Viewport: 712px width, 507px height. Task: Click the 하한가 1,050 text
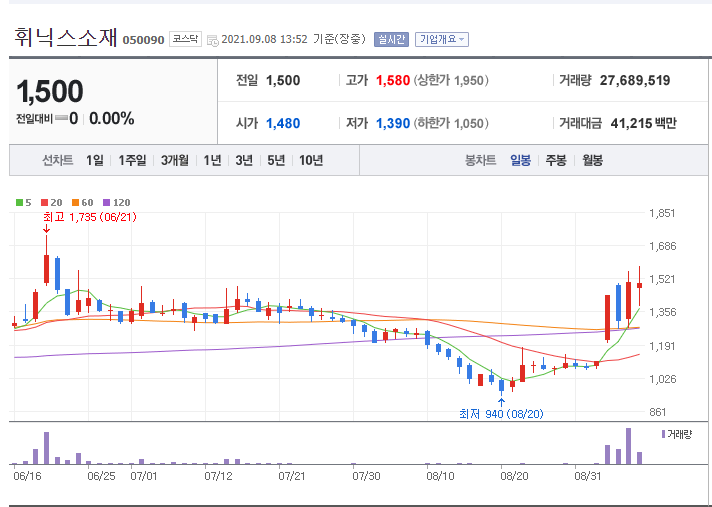(x=451, y=123)
